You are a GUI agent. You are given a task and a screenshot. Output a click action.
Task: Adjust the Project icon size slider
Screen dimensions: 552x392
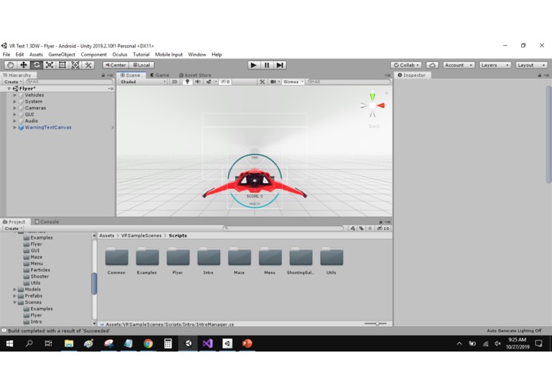click(376, 324)
